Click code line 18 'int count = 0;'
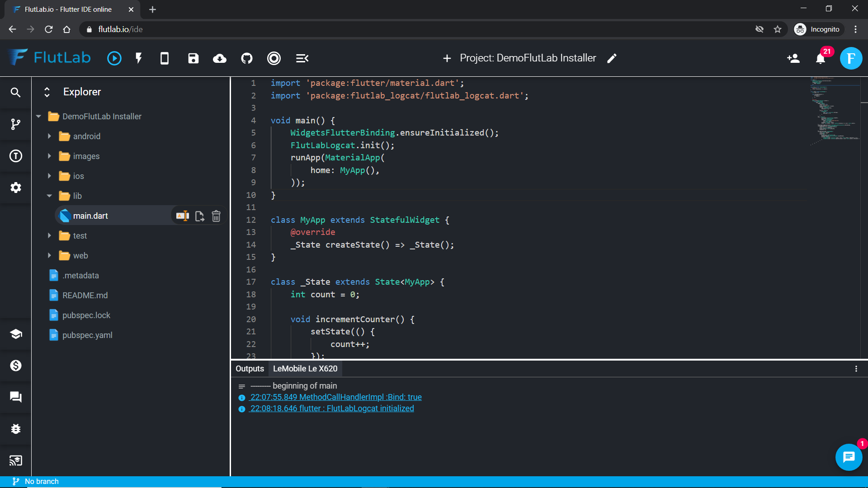Image resolution: width=868 pixels, height=488 pixels. click(x=325, y=295)
